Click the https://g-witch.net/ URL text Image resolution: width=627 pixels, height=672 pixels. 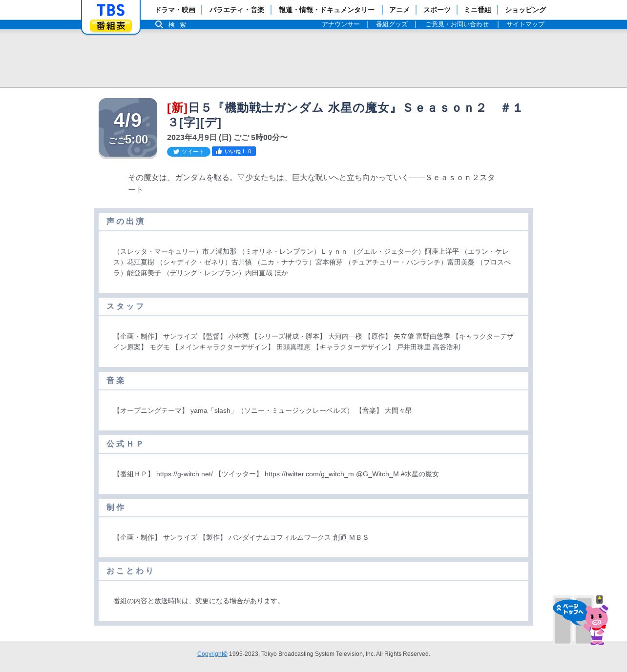185,474
